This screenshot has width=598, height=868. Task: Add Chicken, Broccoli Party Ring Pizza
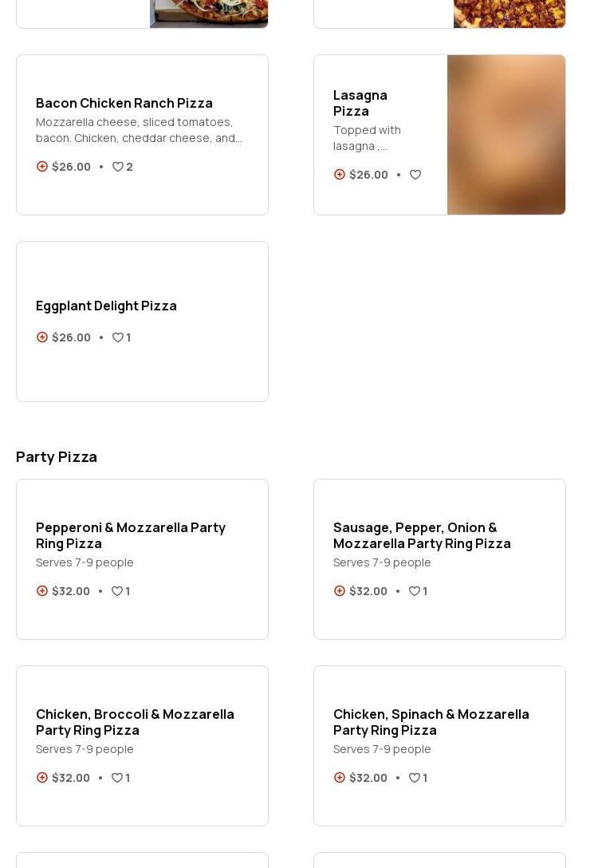(x=42, y=778)
